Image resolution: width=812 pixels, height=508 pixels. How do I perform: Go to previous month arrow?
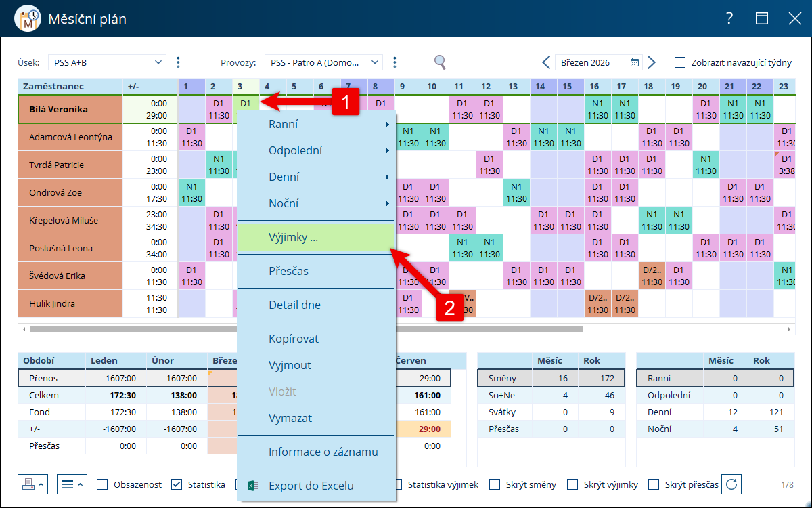tap(546, 62)
